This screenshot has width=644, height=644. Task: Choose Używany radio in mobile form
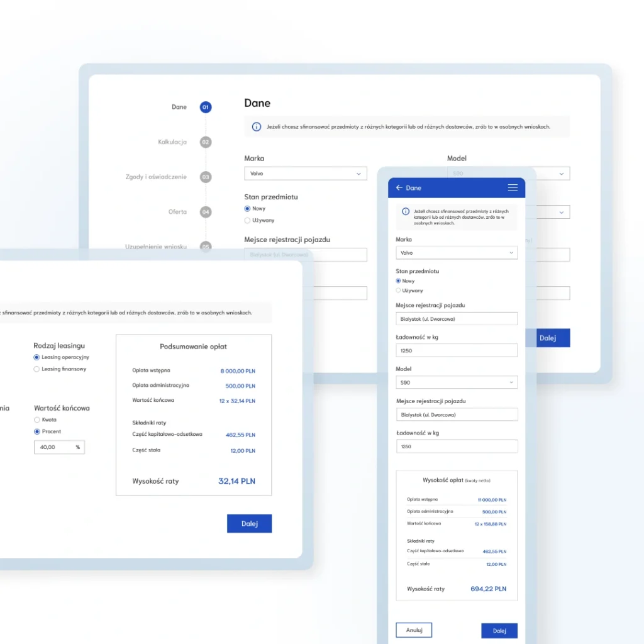pos(399,291)
